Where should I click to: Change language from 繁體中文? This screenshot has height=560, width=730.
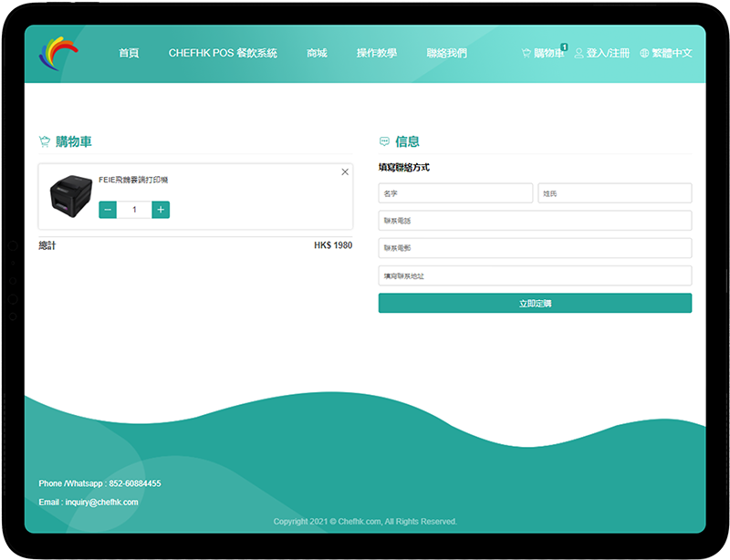point(672,53)
